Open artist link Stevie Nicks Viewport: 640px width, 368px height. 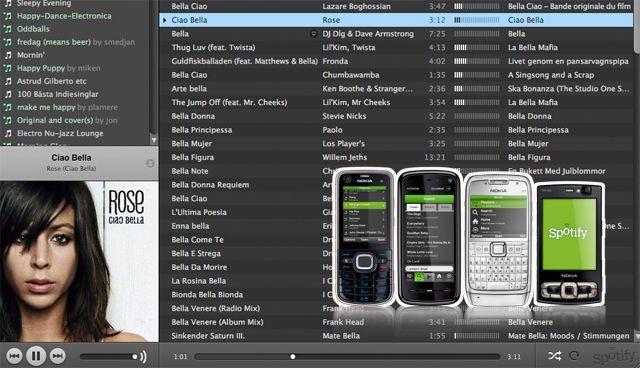(344, 116)
